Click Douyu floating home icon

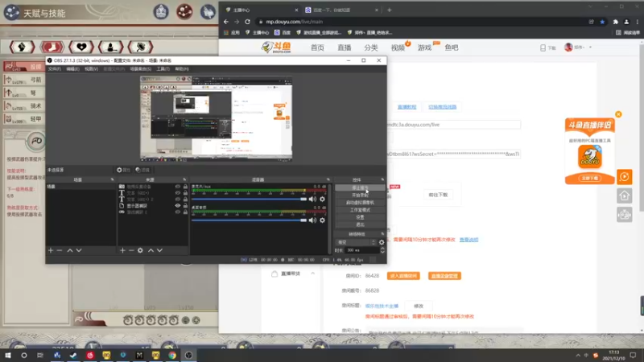(x=625, y=195)
